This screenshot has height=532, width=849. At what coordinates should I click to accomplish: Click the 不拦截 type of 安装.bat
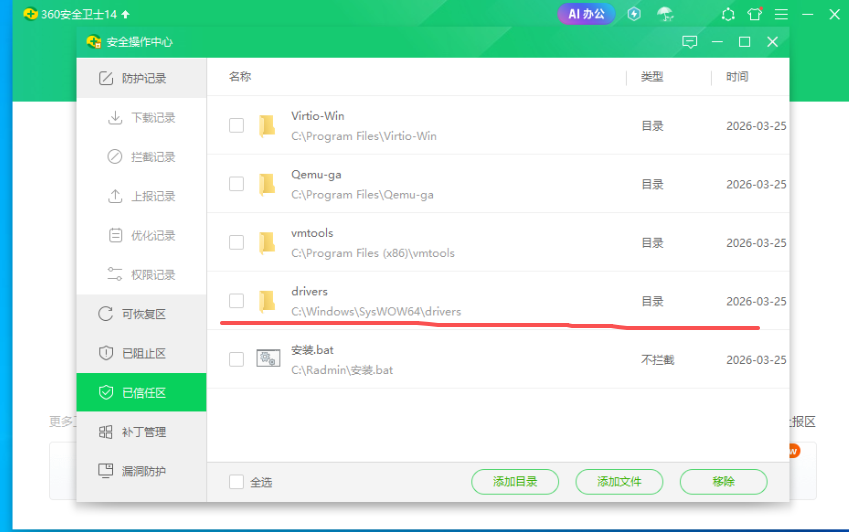click(657, 360)
